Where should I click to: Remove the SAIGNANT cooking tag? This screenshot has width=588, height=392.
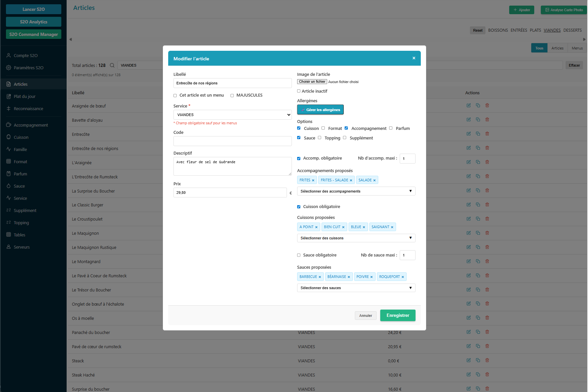392,227
